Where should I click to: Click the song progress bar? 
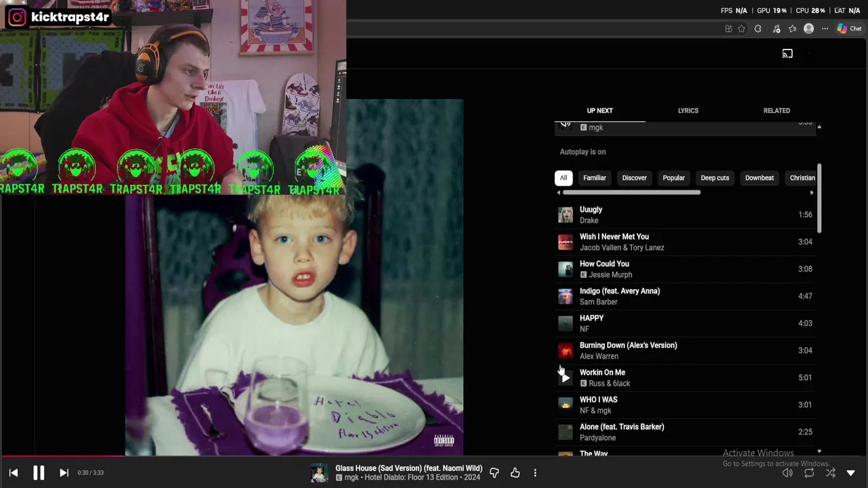point(434,456)
